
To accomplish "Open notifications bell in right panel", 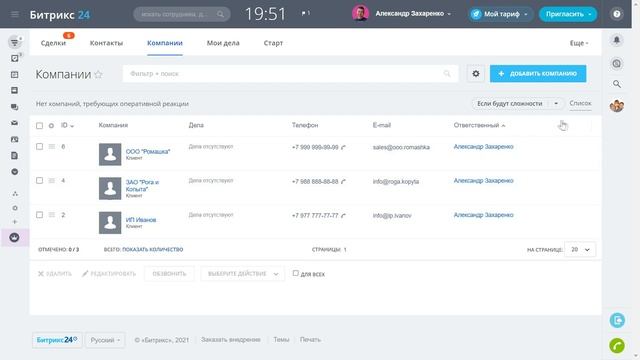I will pyautogui.click(x=617, y=40).
